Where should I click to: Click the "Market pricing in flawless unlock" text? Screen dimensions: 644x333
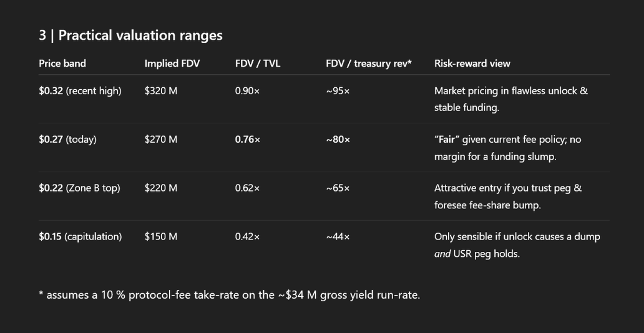(x=510, y=90)
